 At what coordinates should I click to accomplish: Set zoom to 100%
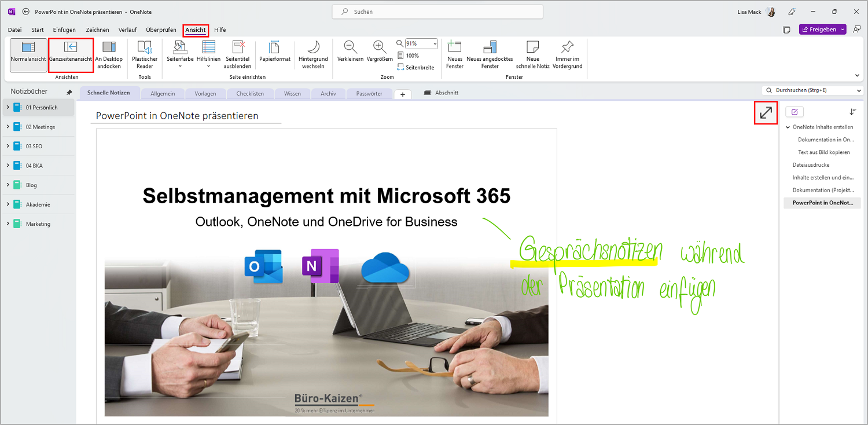409,56
